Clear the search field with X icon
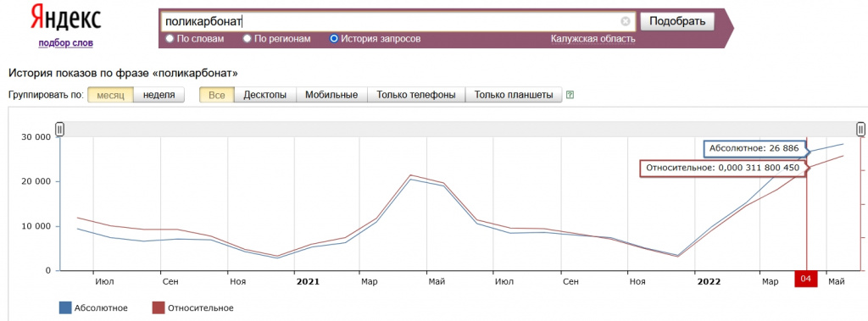Viewport: 868px width, 321px height. coord(625,21)
